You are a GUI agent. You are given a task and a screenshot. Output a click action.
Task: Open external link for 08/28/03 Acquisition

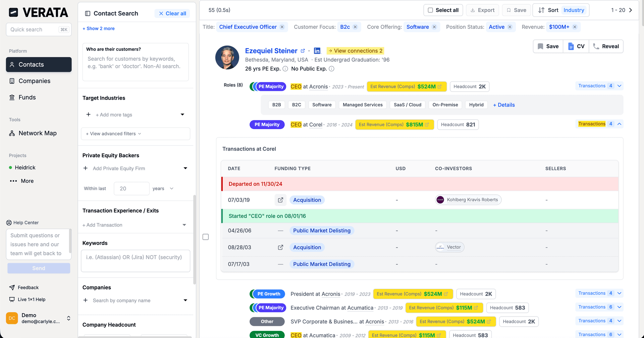point(280,247)
